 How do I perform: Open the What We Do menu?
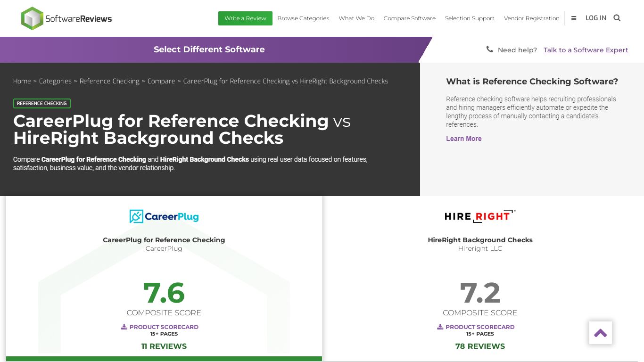[356, 18]
